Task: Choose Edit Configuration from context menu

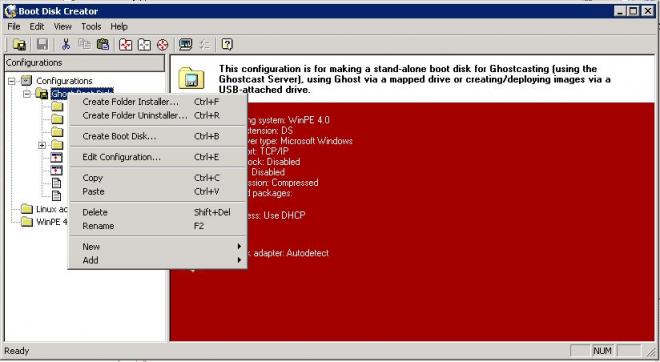Action: [157, 157]
